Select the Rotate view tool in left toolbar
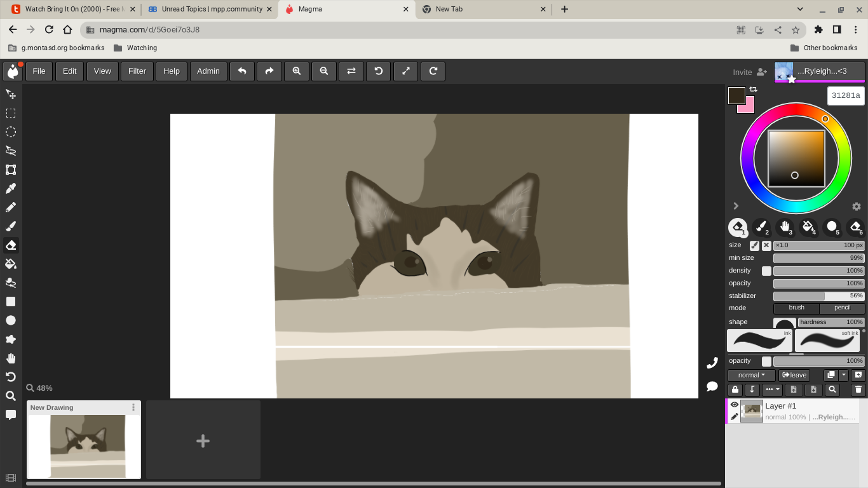868x488 pixels. tap(11, 377)
